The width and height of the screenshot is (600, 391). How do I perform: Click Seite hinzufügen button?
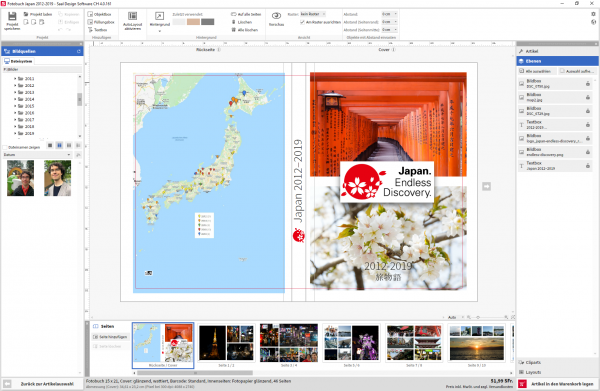tap(110, 337)
